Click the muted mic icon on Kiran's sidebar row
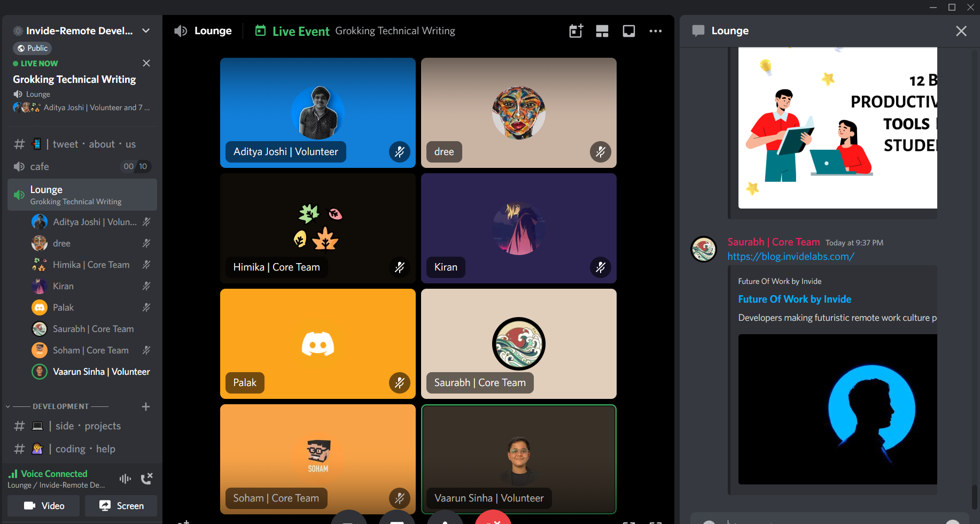 point(146,286)
